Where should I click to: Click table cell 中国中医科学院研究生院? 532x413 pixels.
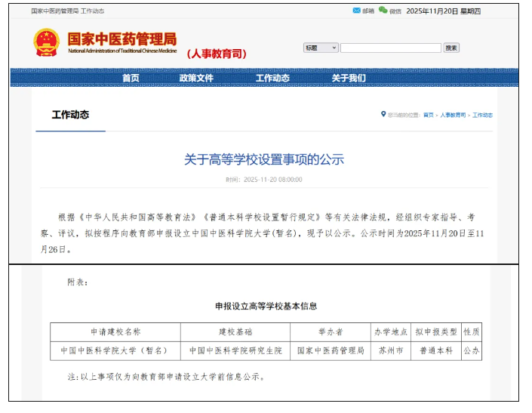[x=235, y=351]
